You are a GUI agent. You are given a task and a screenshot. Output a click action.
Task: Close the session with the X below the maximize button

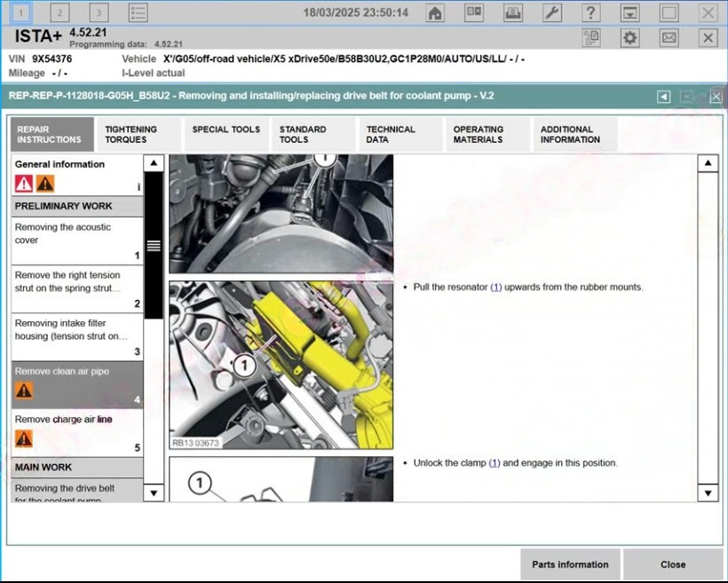pos(708,37)
